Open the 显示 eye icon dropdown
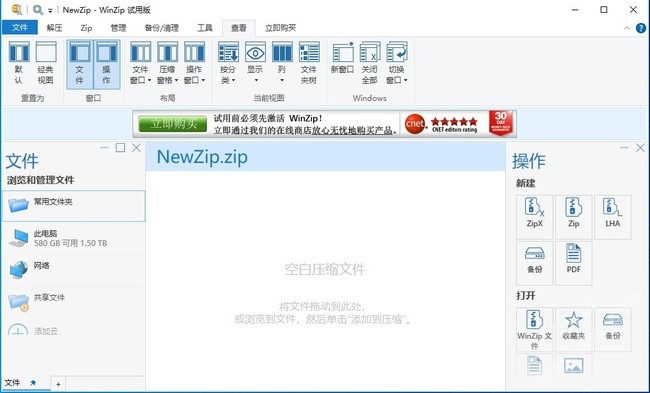This screenshot has height=393, width=650. pos(255,63)
